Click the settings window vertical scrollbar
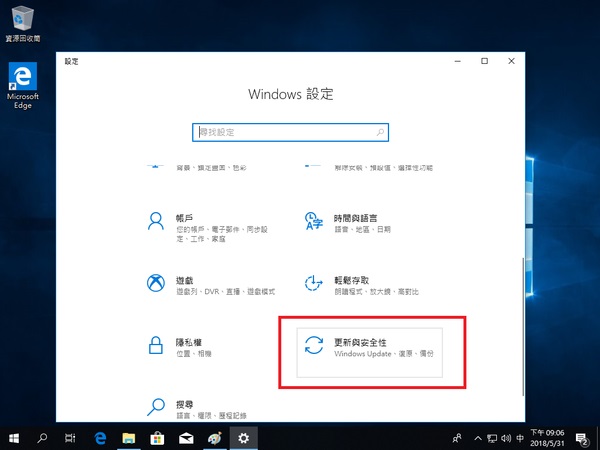Viewport: 600px width, 450px height. (x=523, y=326)
